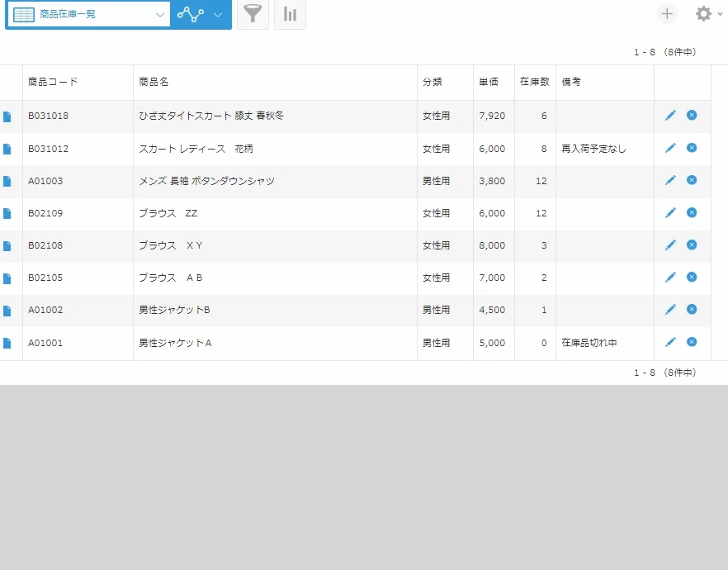Click the unit price 3,800
728x570 pixels.
(492, 181)
